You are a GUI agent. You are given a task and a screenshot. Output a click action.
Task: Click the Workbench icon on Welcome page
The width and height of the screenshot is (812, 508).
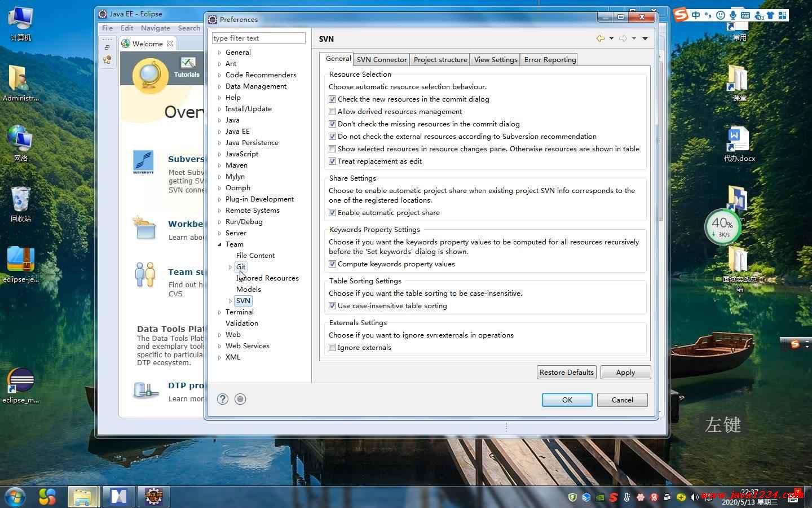[144, 228]
